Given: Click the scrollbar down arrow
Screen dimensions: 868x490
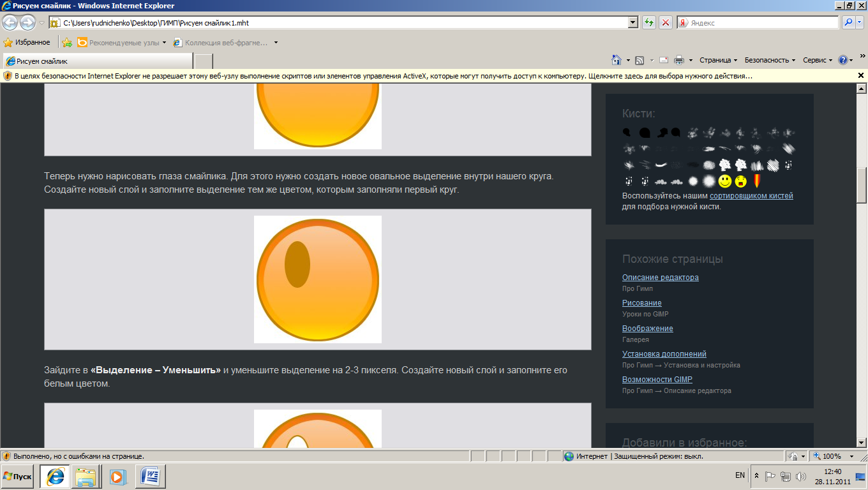Looking at the screenshot, I should pyautogui.click(x=861, y=442).
